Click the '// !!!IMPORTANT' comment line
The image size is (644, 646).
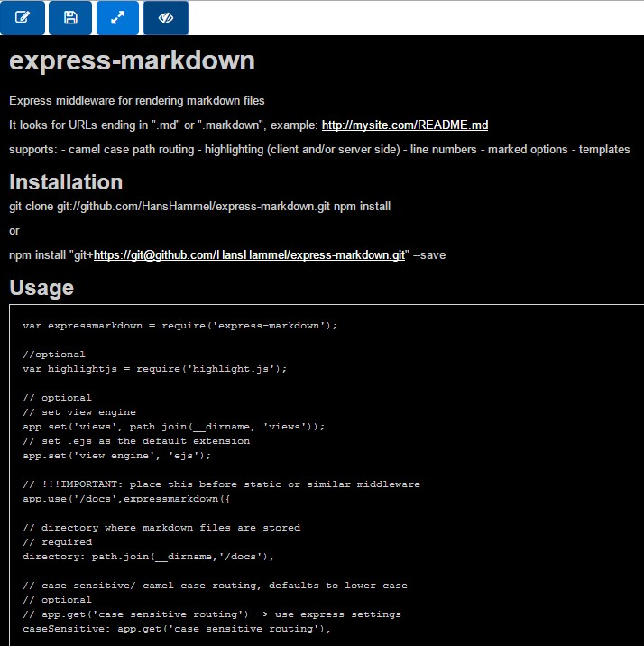click(222, 484)
